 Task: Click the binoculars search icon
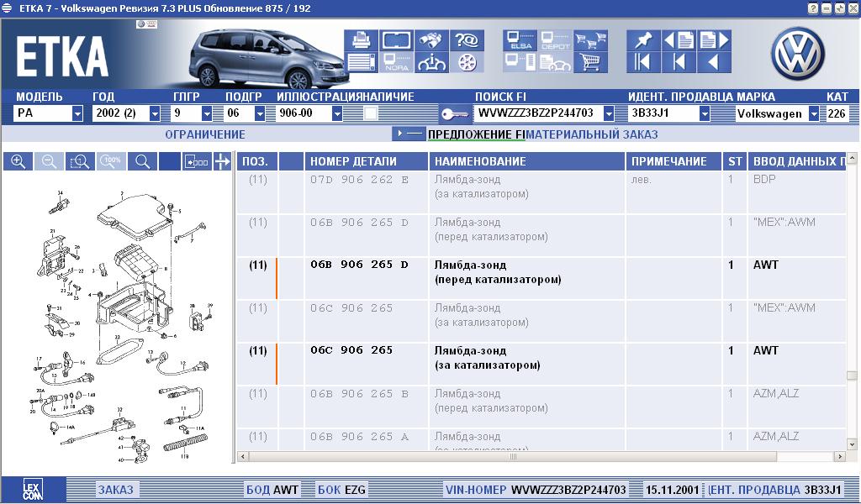[431, 40]
